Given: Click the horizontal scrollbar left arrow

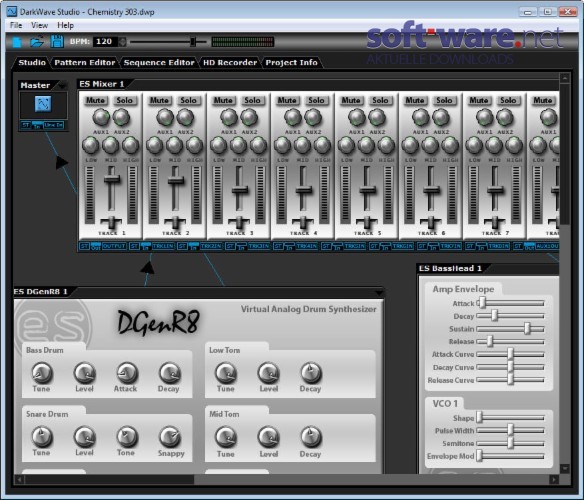Looking at the screenshot, I should click(19, 480).
